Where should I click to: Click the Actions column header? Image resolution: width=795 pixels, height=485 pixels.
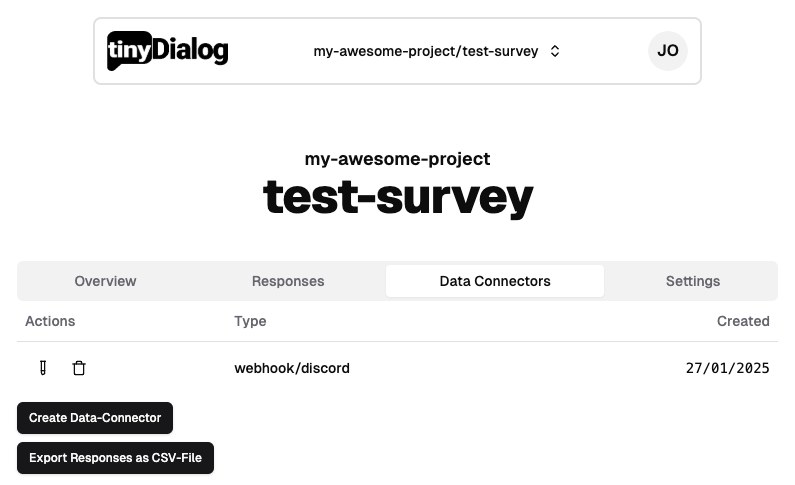pos(50,321)
